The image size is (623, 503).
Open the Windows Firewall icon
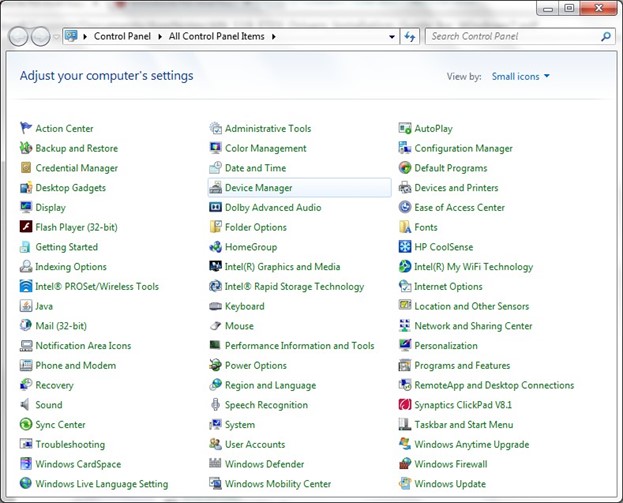tap(405, 464)
